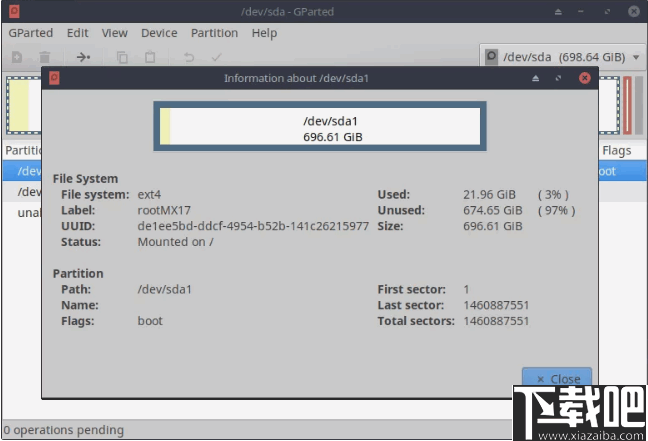
Task: Open the GParted menu
Action: [31, 33]
